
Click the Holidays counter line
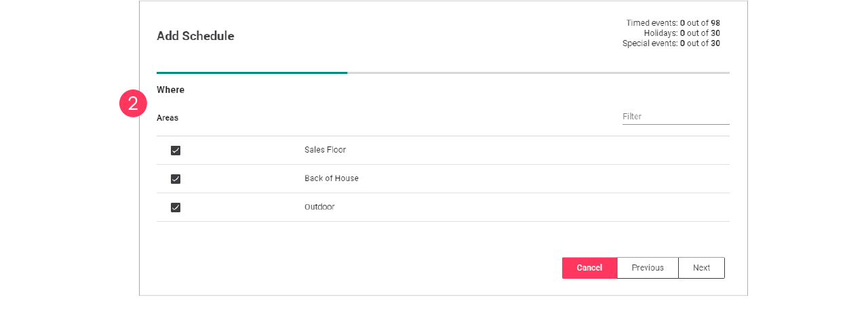(682, 33)
